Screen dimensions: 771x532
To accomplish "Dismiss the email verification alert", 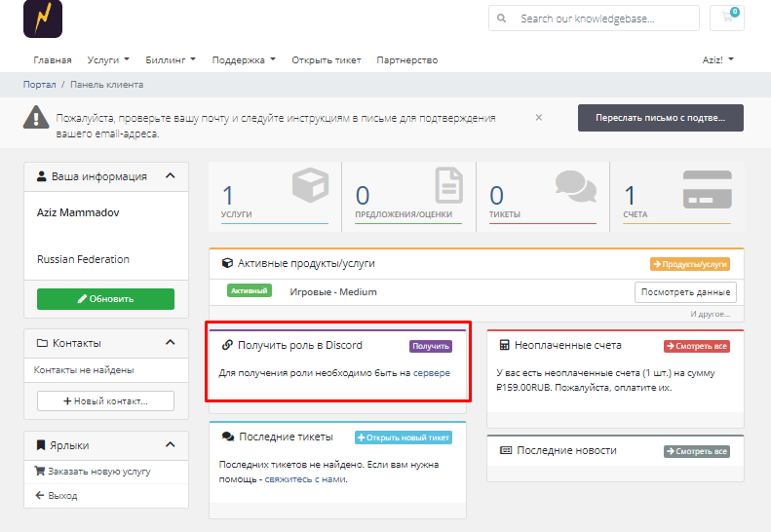I will pyautogui.click(x=538, y=117).
